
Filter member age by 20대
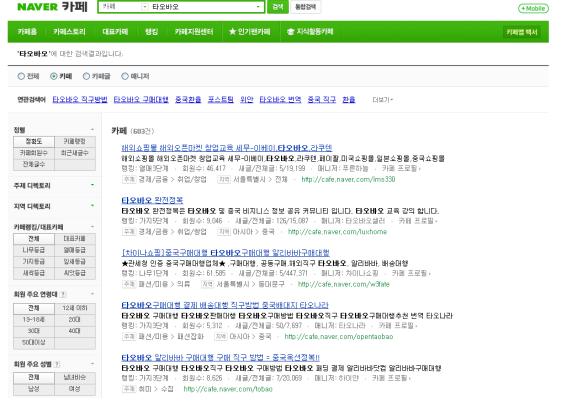pyautogui.click(x=74, y=320)
